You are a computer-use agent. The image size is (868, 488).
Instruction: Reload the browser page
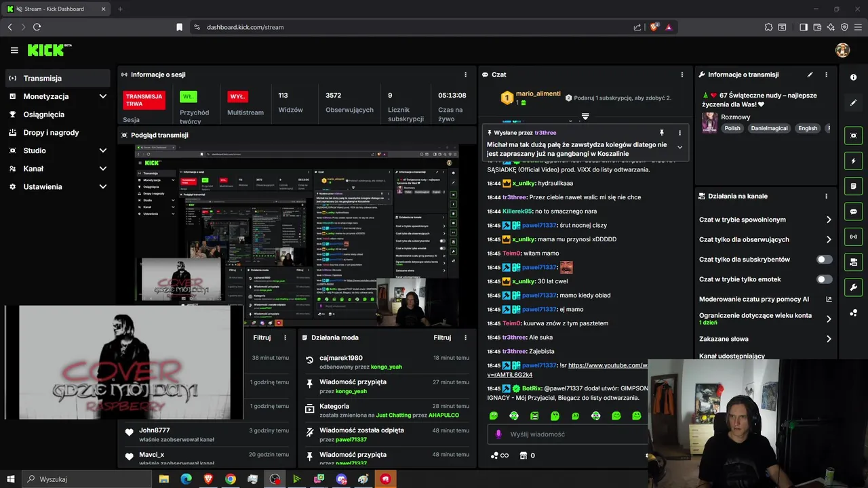tap(37, 27)
